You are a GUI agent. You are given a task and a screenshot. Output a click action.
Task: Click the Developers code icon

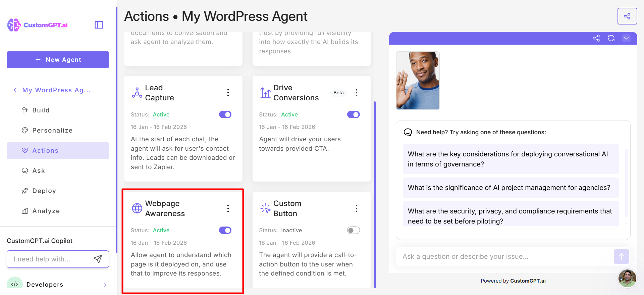tap(14, 284)
